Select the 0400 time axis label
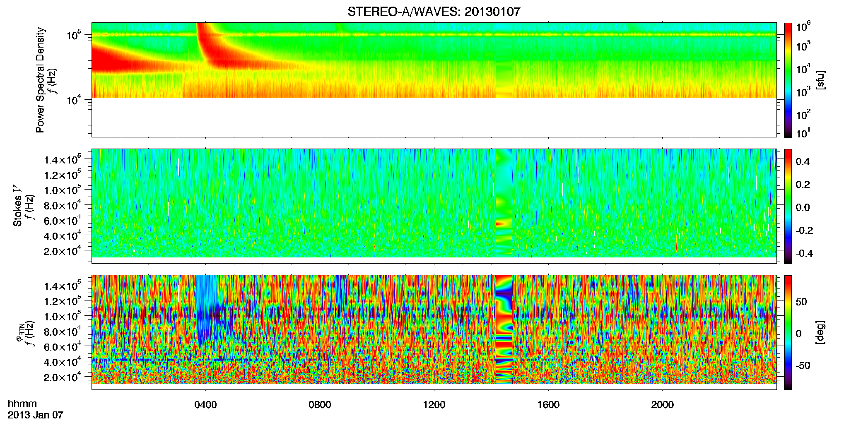The height and width of the screenshot is (447, 868). click(x=206, y=405)
